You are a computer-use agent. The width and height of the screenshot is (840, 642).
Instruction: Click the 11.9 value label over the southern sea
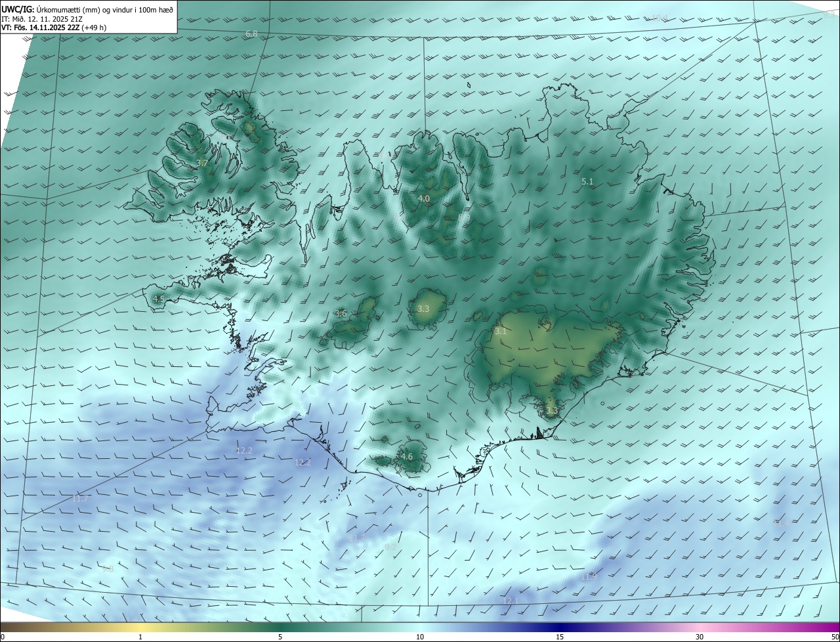pyautogui.click(x=589, y=576)
